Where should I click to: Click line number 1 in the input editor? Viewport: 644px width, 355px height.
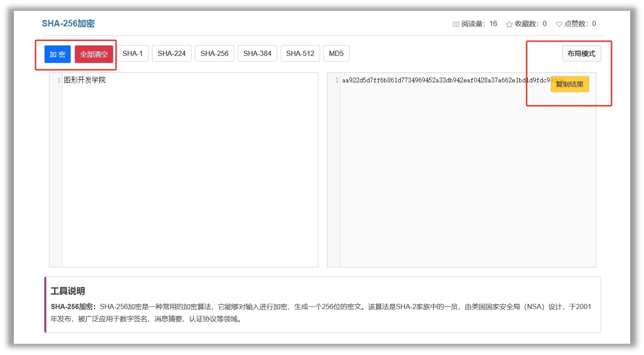[x=59, y=80]
